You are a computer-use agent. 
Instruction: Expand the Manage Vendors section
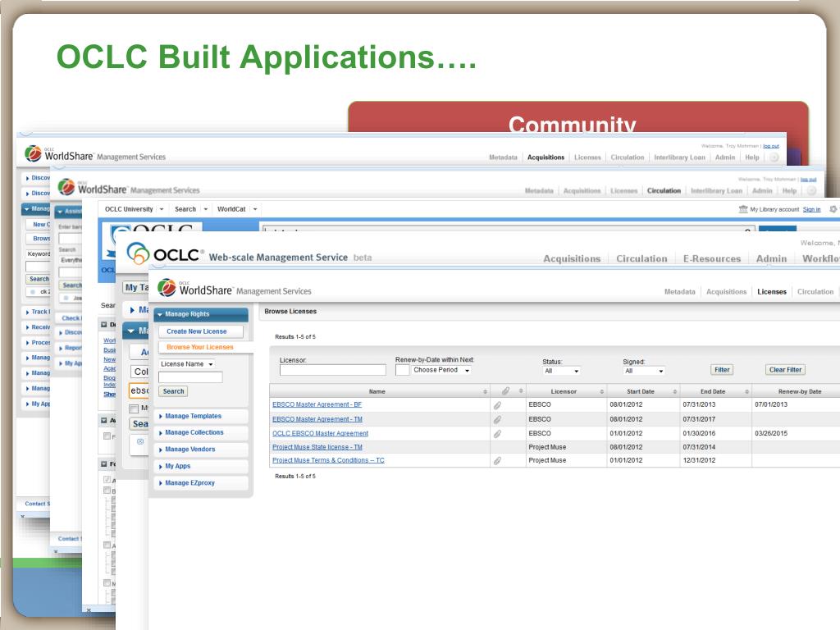tap(201, 450)
